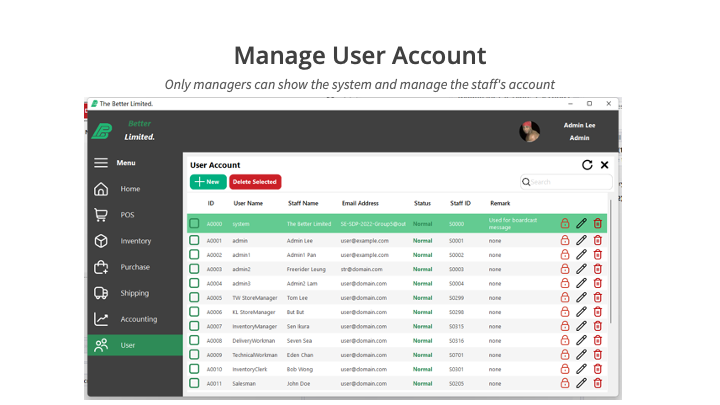The height and width of the screenshot is (405, 720).
Task: Lock the system account A0000
Action: (x=565, y=223)
